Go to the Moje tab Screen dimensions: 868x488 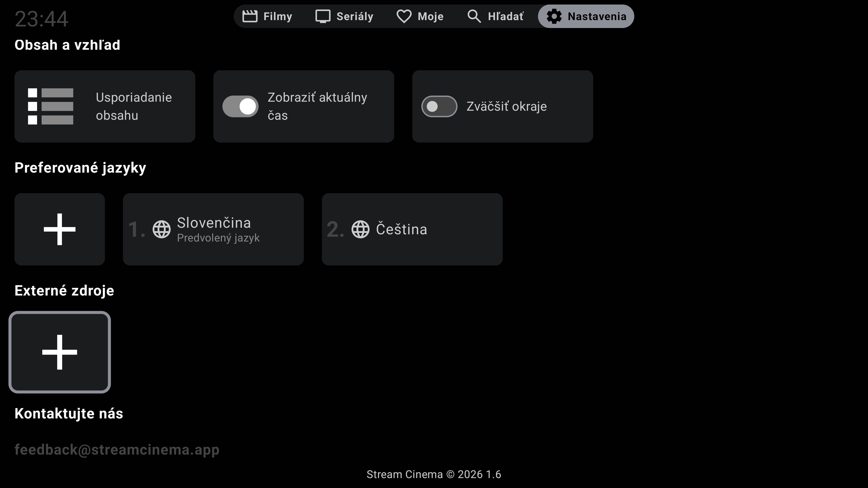click(x=430, y=16)
